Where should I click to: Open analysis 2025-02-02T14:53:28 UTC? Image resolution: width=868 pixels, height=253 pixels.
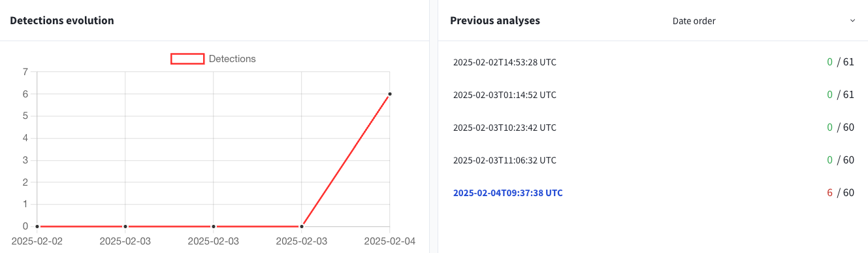pyautogui.click(x=505, y=62)
